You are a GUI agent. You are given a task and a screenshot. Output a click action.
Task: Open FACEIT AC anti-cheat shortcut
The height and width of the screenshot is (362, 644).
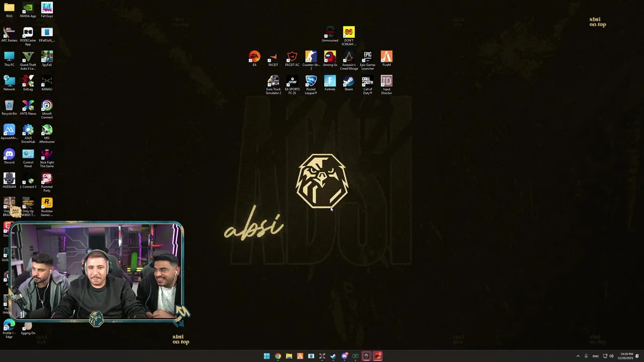coord(292,58)
